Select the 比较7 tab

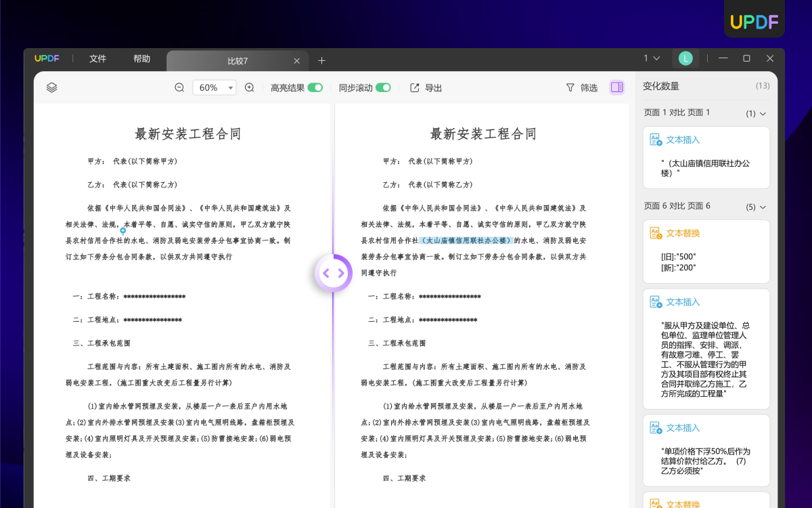(x=238, y=61)
